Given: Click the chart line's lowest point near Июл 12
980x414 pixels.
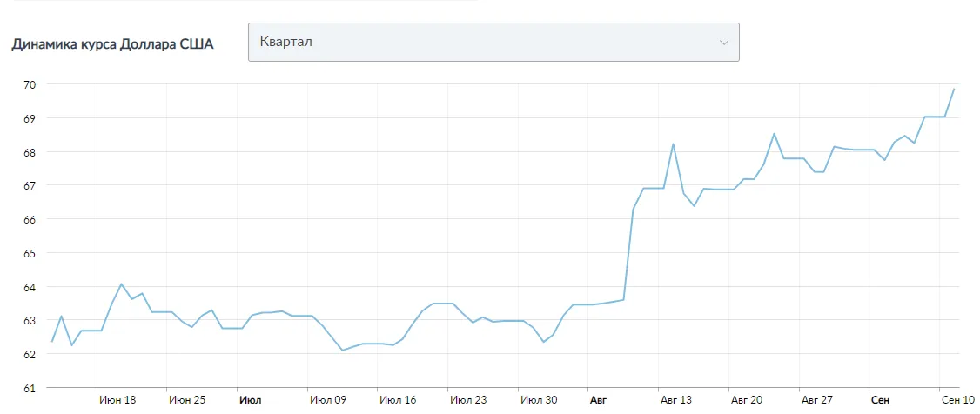Looking at the screenshot, I should pos(343,351).
